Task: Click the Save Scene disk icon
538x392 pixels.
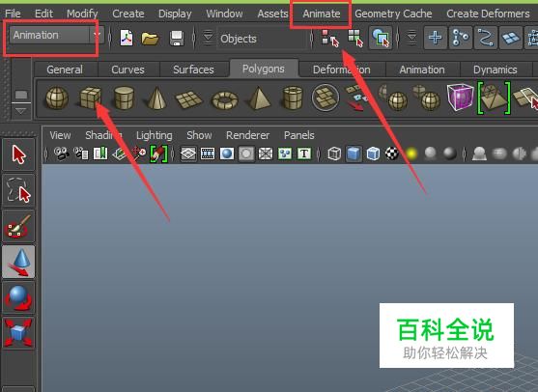Action: click(177, 38)
